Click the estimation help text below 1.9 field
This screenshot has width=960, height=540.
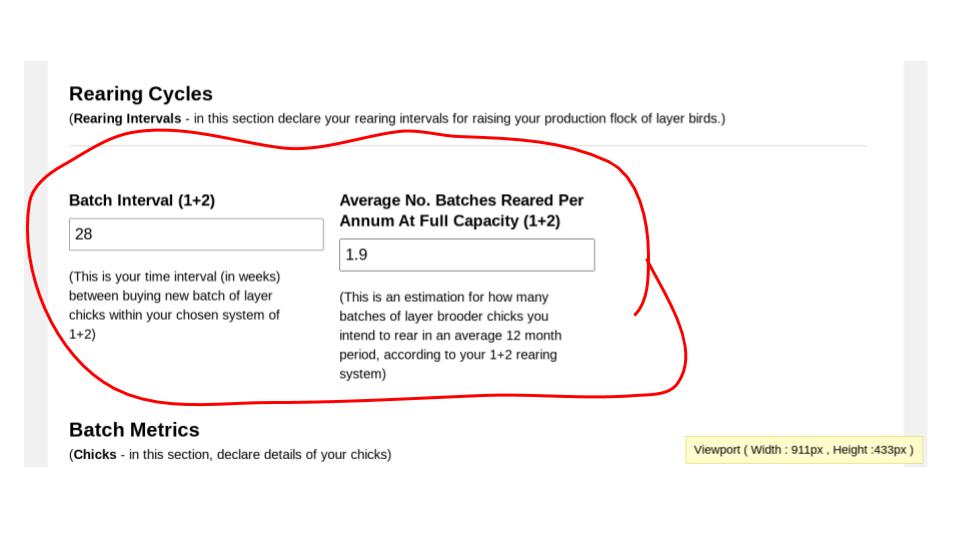pos(451,336)
